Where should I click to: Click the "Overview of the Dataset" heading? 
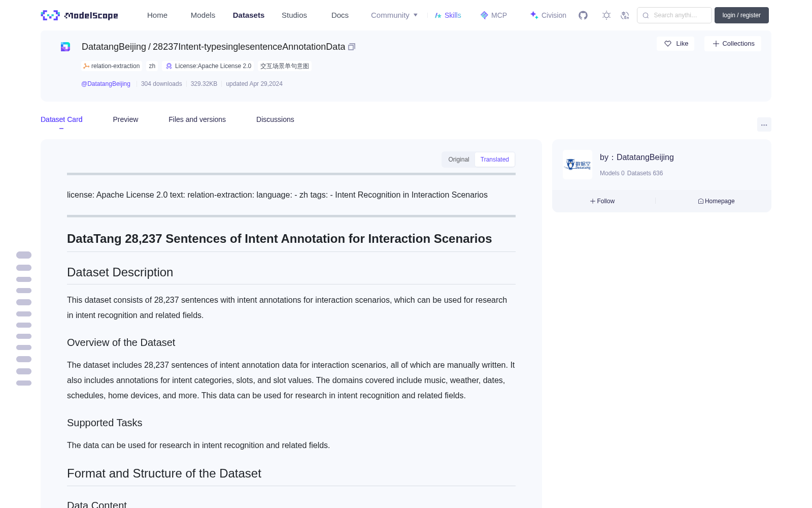point(121,342)
